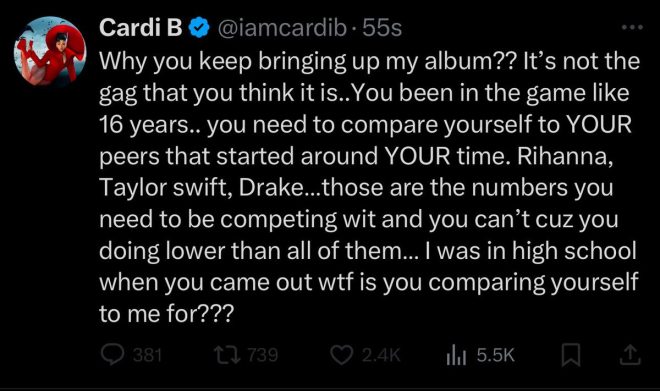The width and height of the screenshot is (660, 391).
Task: Click the 381 replies count
Action: point(147,355)
